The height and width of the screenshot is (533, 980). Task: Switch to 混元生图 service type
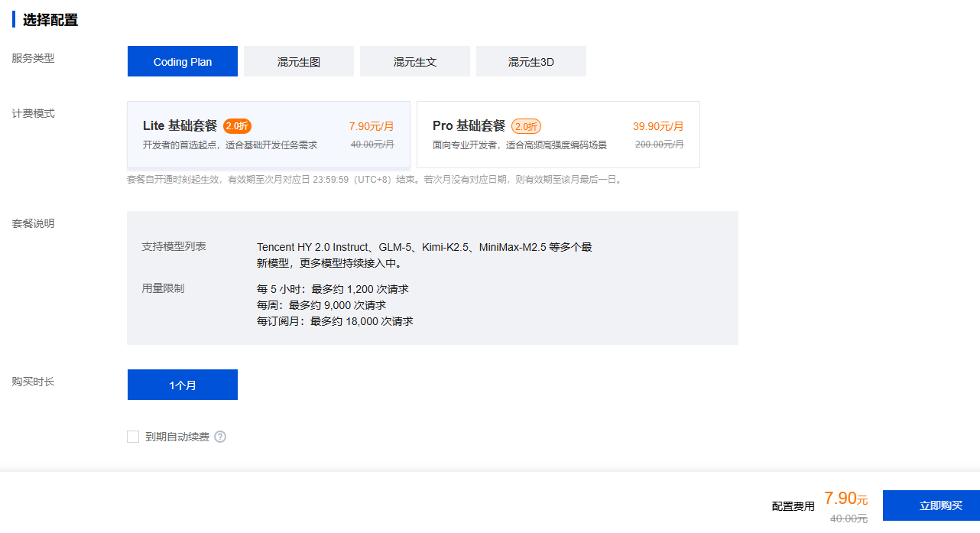coord(299,62)
